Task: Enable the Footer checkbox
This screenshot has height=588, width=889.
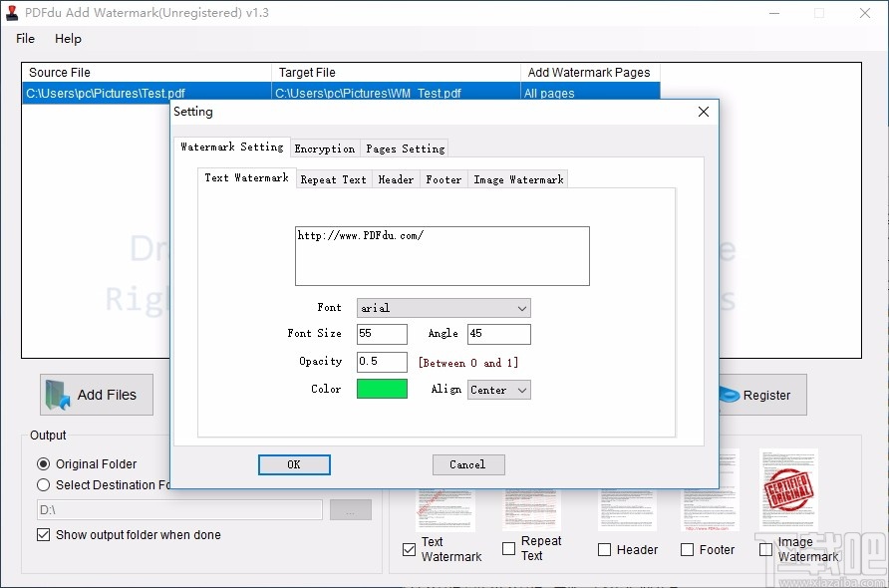Action: pyautogui.click(x=687, y=549)
